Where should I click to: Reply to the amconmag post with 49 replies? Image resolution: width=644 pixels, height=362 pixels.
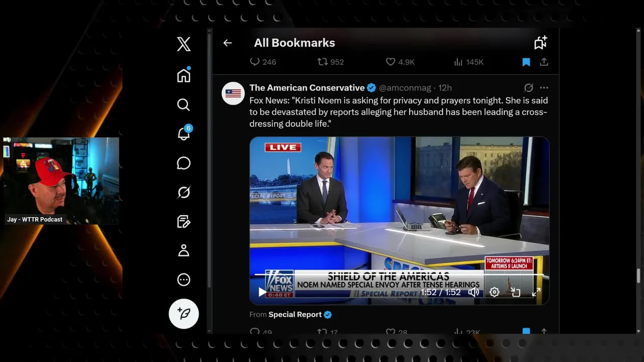pyautogui.click(x=261, y=332)
